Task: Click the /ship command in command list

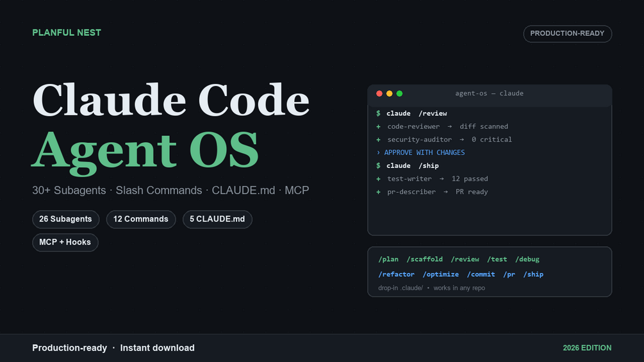Action: 533,274
